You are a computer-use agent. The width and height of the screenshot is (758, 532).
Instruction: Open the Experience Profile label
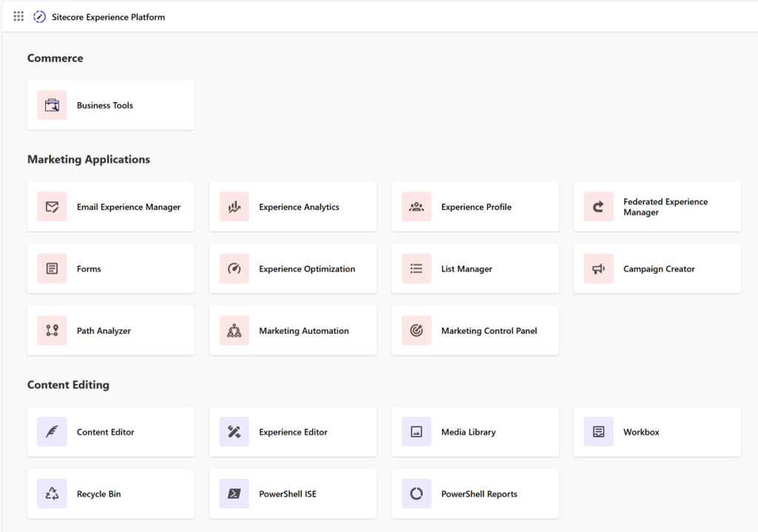coord(476,207)
